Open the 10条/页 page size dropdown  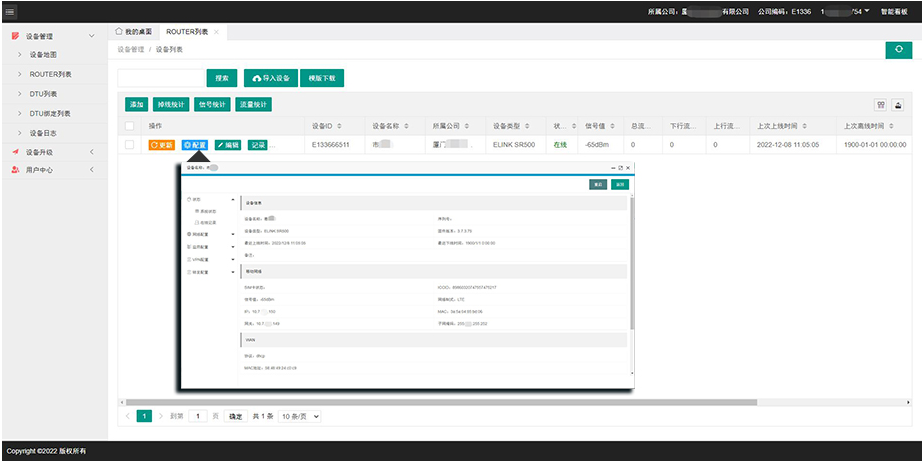[299, 415]
